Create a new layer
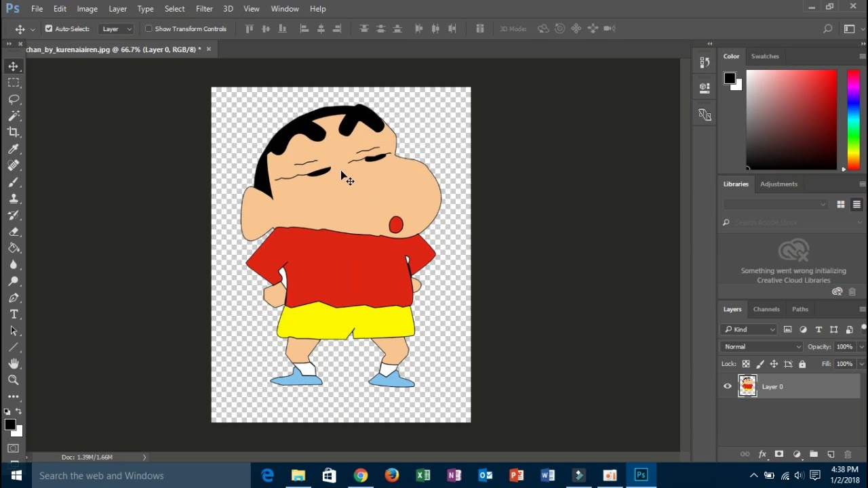 831,454
